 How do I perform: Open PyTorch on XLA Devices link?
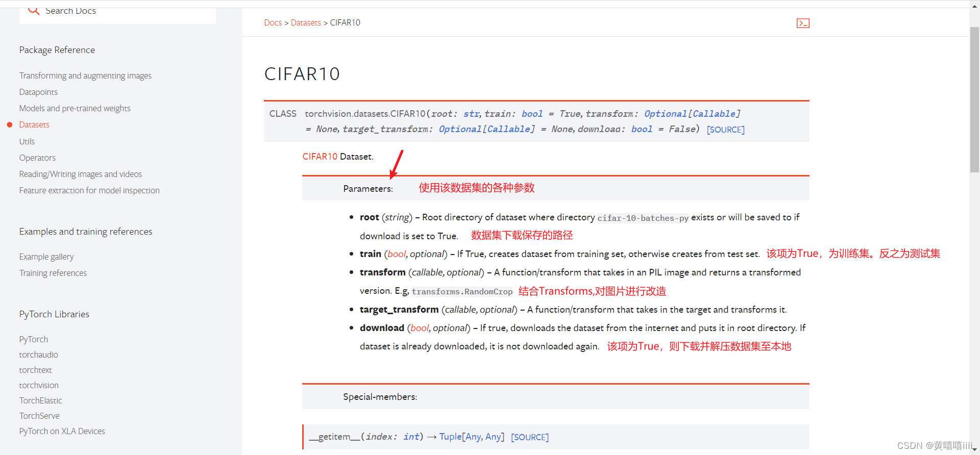point(62,431)
